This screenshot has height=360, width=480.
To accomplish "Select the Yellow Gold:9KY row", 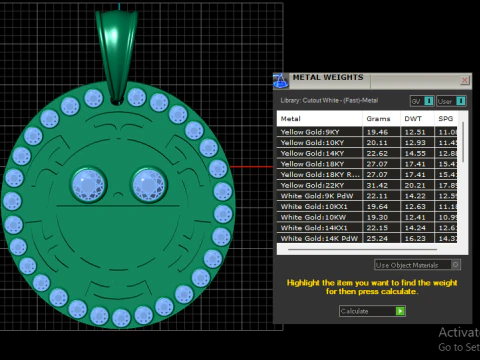I will tap(367, 132).
